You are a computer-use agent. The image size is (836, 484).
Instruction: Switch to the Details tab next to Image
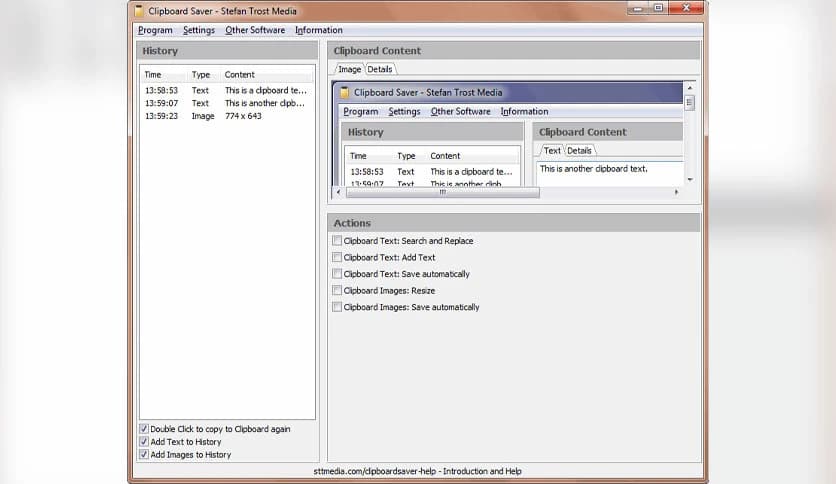click(380, 69)
